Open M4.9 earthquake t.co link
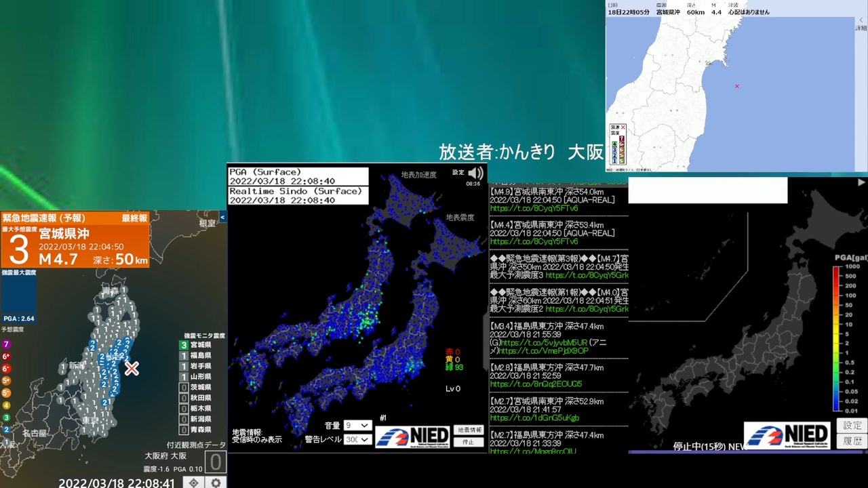This screenshot has height=488, width=868. (534, 209)
